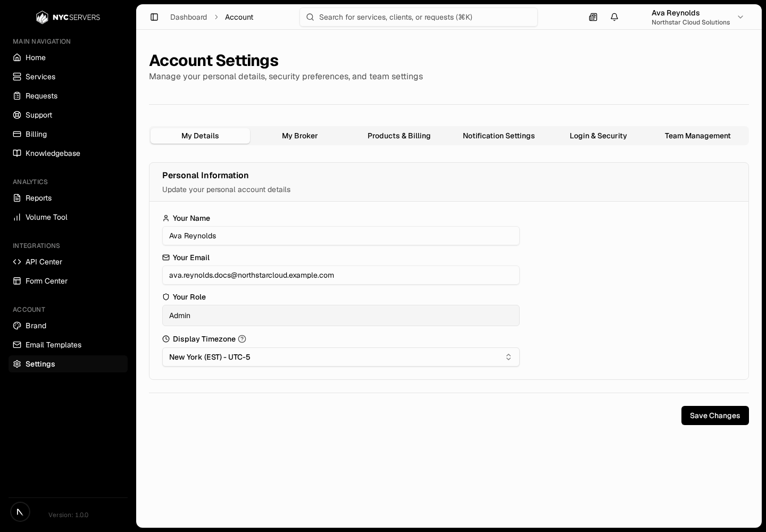Click the Account breadcrumb
The width and height of the screenshot is (766, 532).
tap(239, 17)
